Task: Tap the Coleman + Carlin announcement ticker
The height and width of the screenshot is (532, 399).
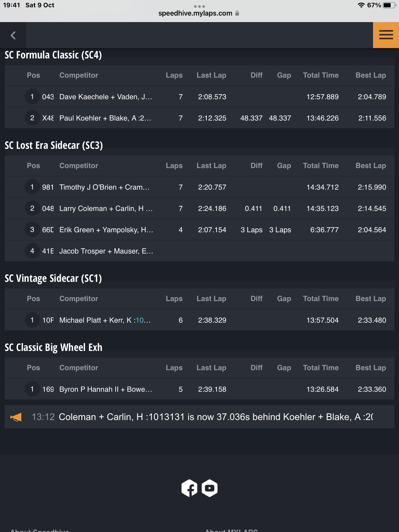Action: [x=199, y=417]
